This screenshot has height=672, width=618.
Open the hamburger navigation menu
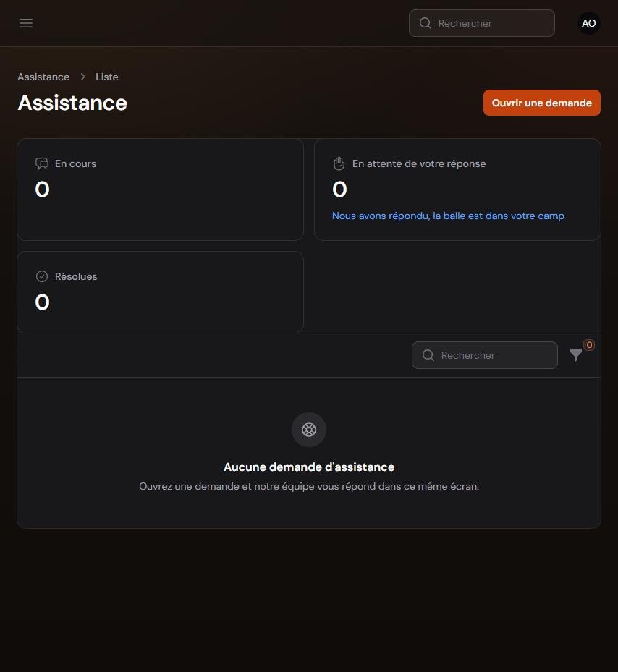(26, 23)
